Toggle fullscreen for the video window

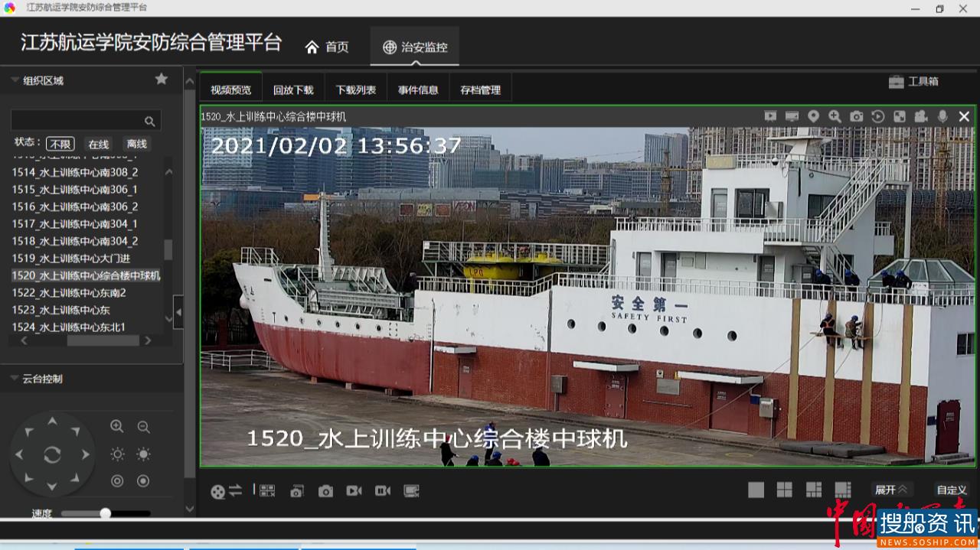900,116
